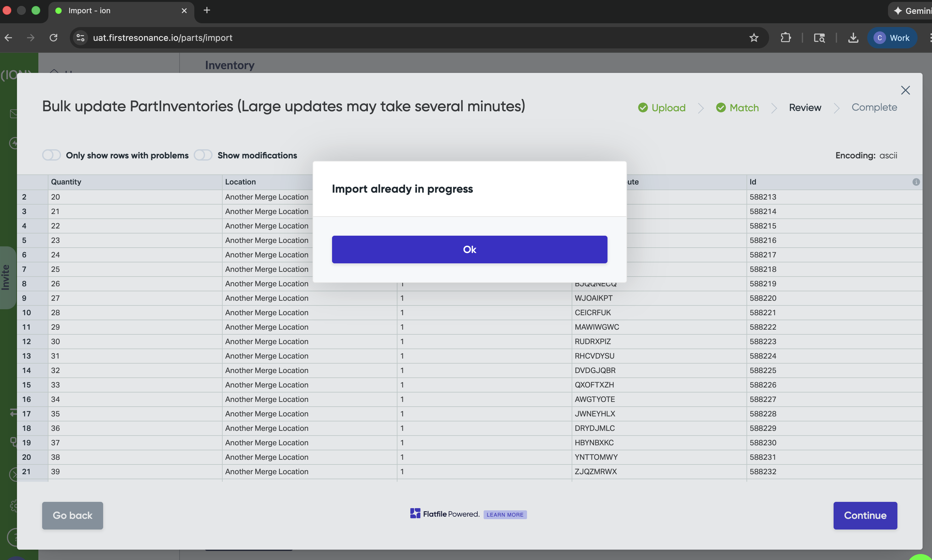This screenshot has width=932, height=560.
Task: Click the bookmark star icon
Action: (x=753, y=38)
